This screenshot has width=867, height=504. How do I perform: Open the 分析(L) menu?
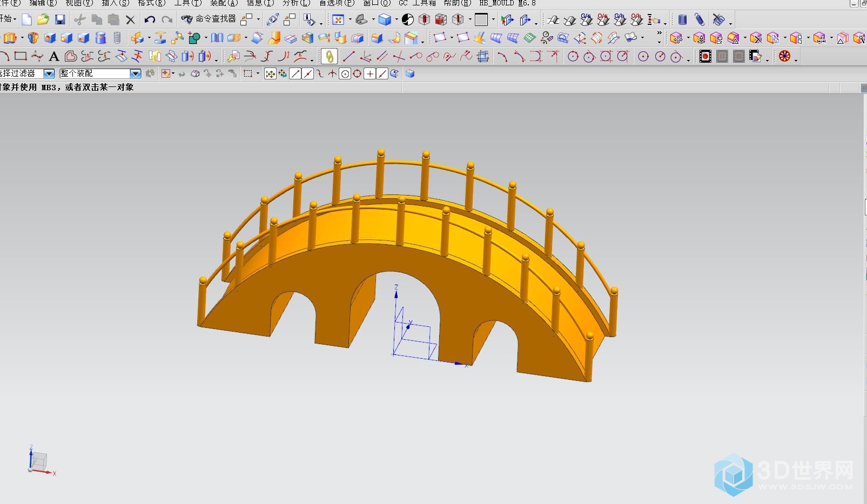point(297,3)
